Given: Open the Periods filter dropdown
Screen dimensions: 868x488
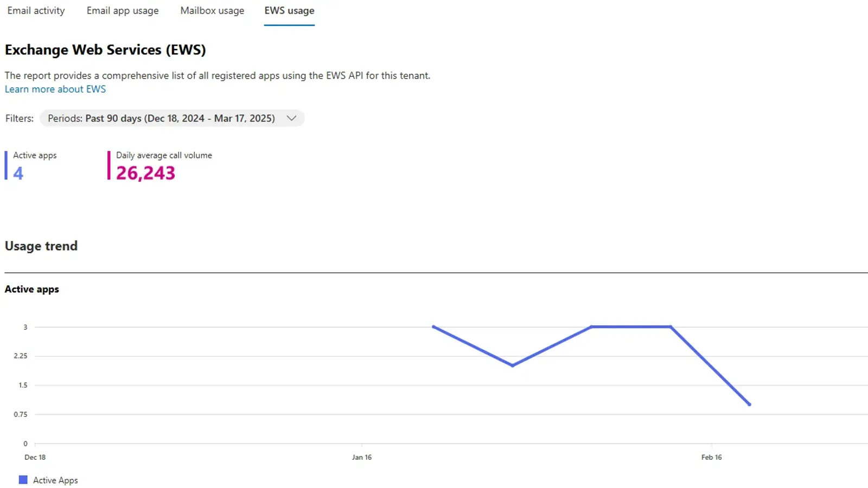Looking at the screenshot, I should [x=172, y=118].
